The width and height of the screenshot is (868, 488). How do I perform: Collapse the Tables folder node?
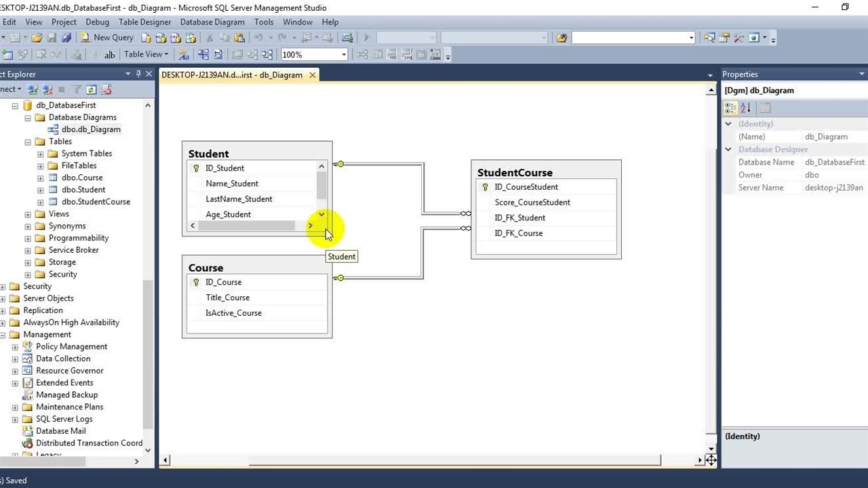[x=28, y=142]
